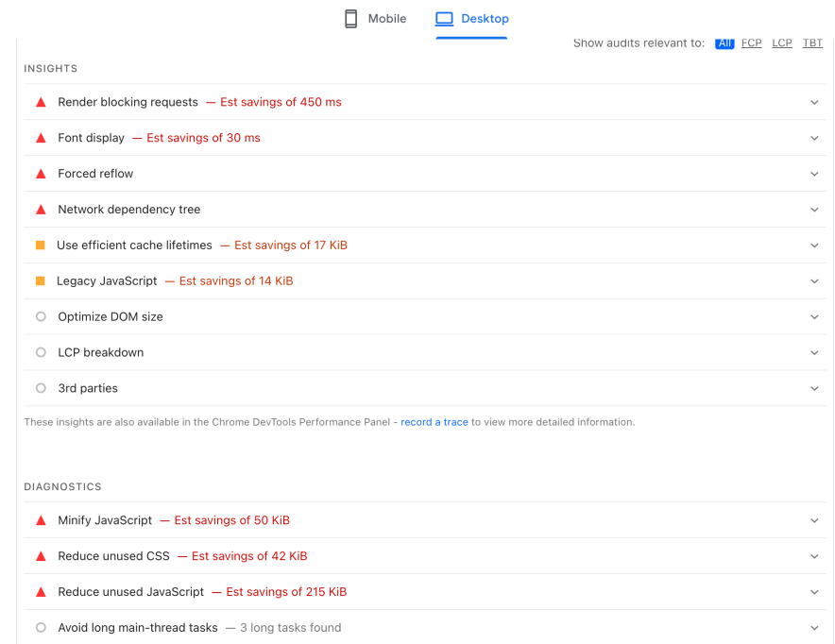Viewport: 835px width, 644px height.
Task: Expand the Render blocking requests audit
Action: click(x=814, y=101)
